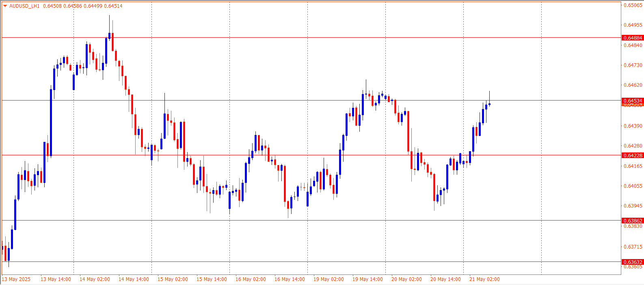This screenshot has width=644, height=285.
Task: Click the 0.65065 price on the scale
Action: [633, 5]
